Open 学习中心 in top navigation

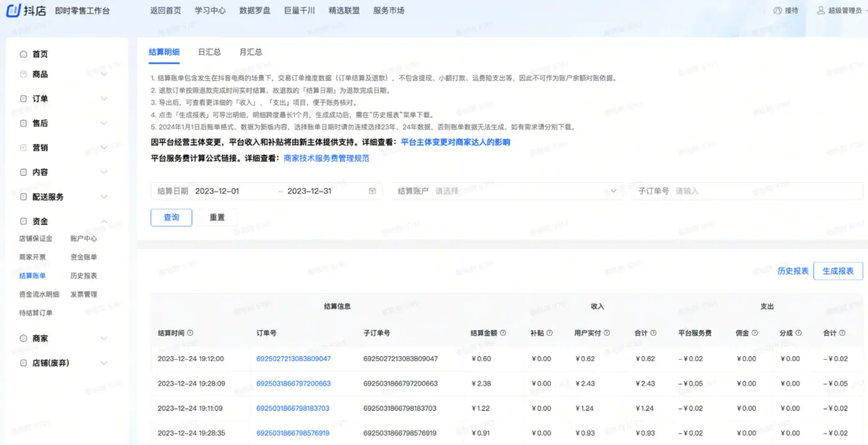coord(210,11)
